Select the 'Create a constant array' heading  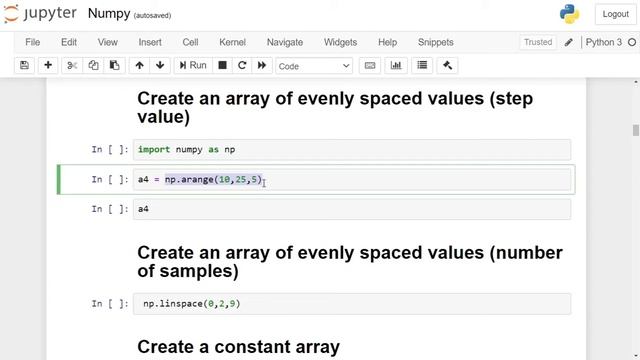tap(238, 347)
